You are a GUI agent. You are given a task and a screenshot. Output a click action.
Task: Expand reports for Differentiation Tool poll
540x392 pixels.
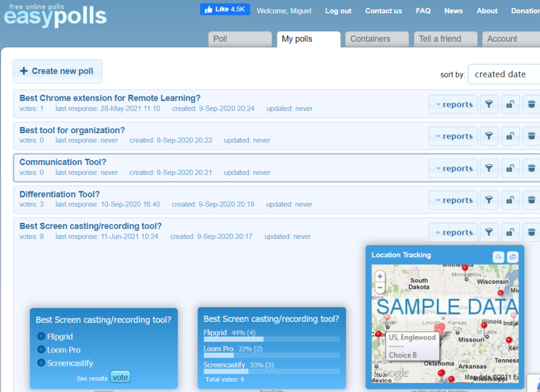click(452, 200)
